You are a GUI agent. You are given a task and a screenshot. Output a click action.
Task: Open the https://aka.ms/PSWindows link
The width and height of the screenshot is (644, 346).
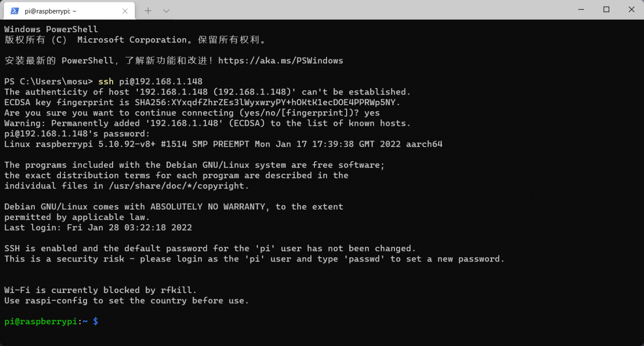(x=281, y=61)
